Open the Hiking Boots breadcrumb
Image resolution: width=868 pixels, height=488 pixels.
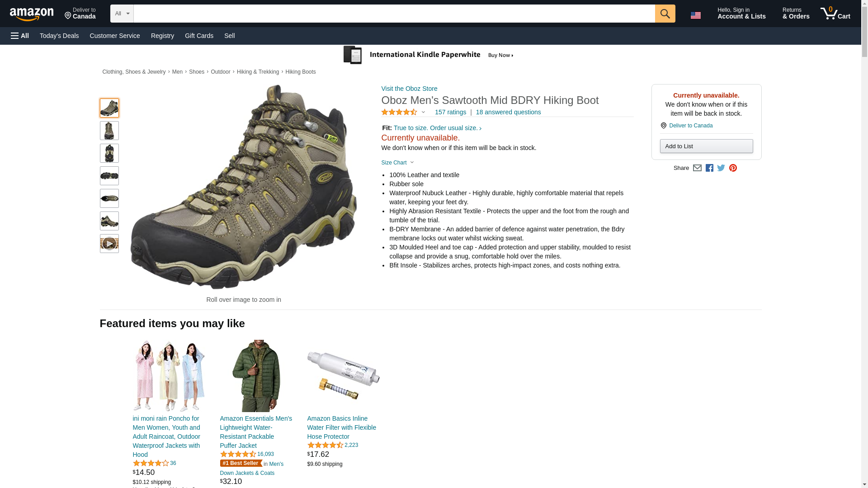(300, 72)
